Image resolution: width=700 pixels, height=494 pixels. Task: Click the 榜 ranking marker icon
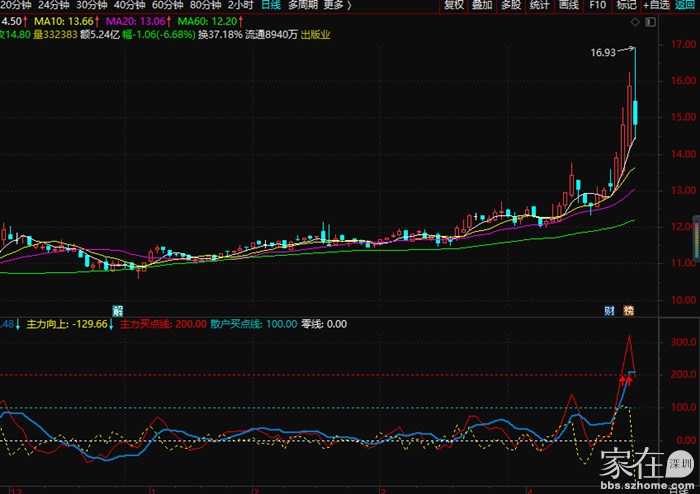(x=628, y=309)
